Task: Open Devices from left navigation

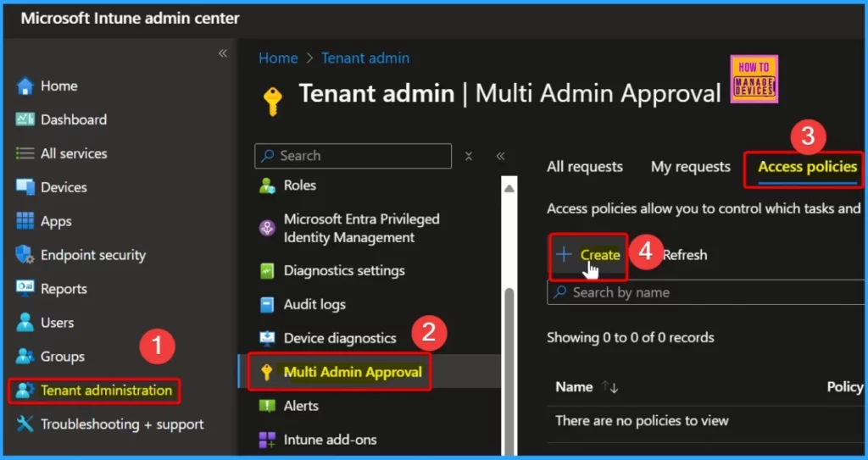Action: pos(64,187)
